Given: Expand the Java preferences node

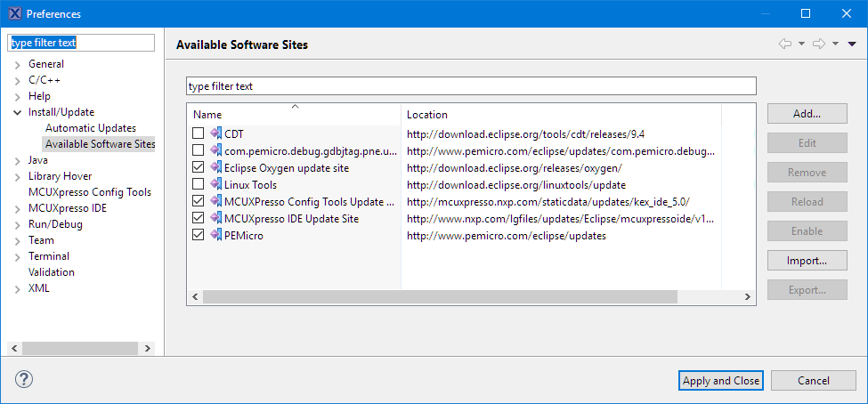Looking at the screenshot, I should 19,160.
